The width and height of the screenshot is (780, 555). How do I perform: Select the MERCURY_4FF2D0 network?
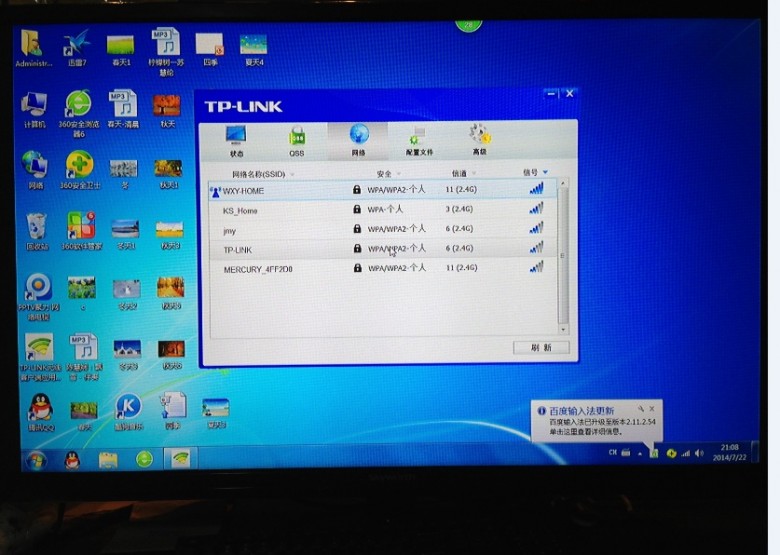[x=383, y=269]
